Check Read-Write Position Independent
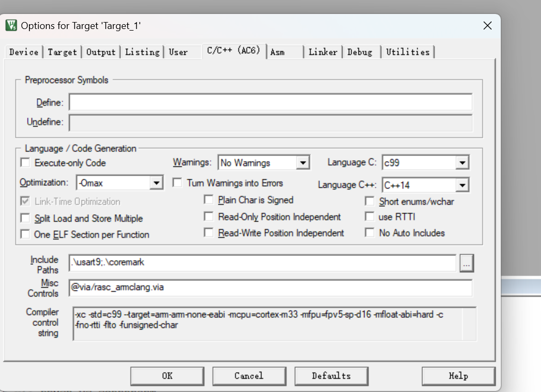This screenshot has height=392, width=541. coord(209,233)
